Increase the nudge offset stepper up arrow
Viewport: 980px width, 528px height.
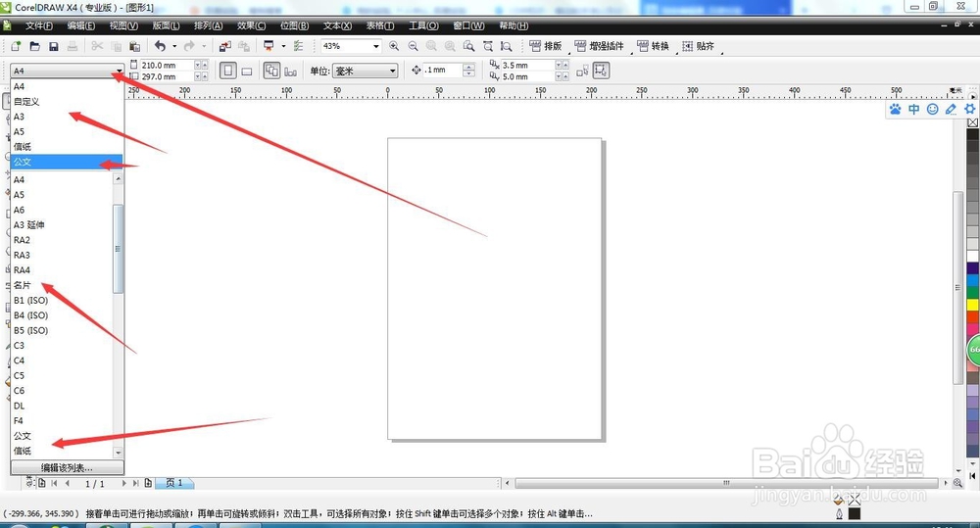tap(468, 68)
